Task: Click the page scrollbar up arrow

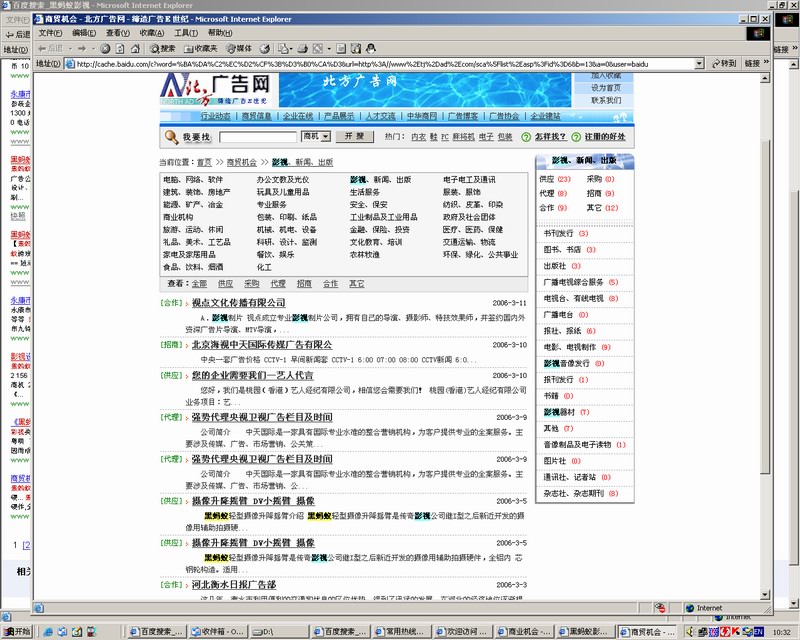Action: click(x=765, y=78)
